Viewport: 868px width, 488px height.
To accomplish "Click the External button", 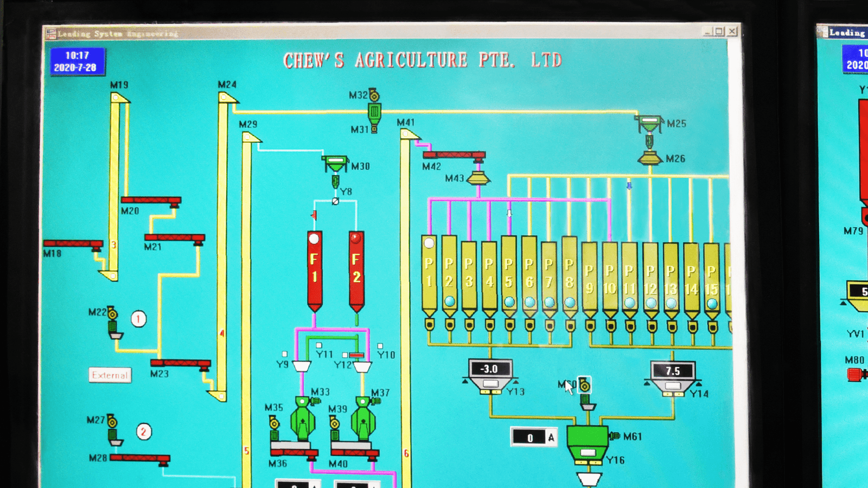I will point(110,375).
